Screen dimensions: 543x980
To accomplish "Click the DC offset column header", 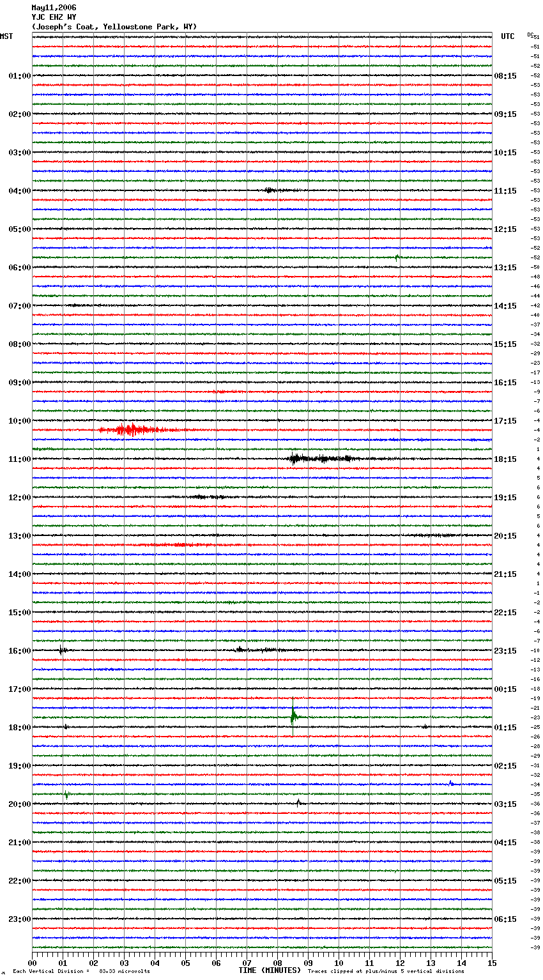I will click(530, 34).
